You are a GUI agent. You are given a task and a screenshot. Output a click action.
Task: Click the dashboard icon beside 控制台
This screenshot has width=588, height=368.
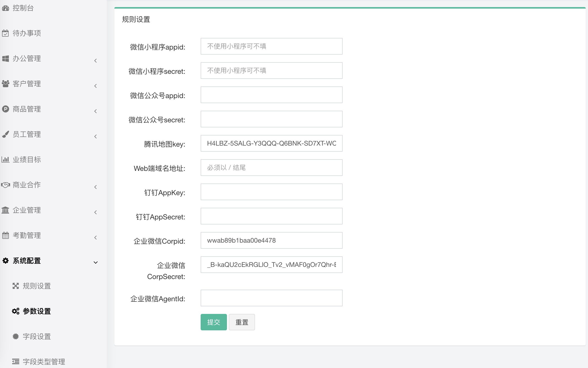click(x=5, y=8)
